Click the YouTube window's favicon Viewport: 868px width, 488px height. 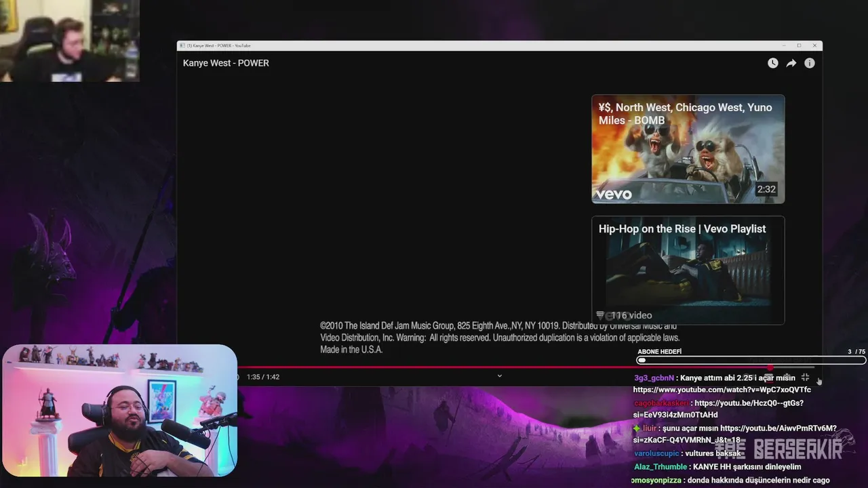[182, 45]
